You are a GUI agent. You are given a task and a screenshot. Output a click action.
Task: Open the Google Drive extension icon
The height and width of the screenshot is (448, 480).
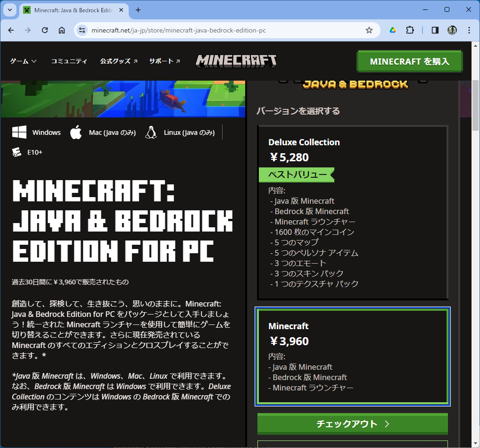pos(392,30)
